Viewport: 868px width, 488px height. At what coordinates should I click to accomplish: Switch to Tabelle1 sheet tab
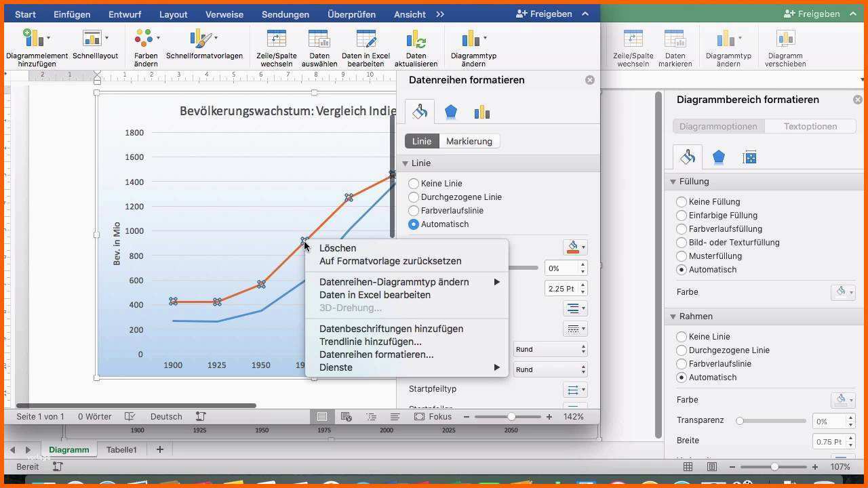(121, 449)
